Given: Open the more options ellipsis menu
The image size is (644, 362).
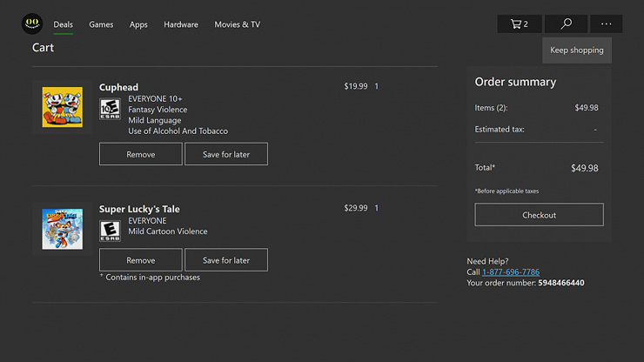Looking at the screenshot, I should pos(607,24).
